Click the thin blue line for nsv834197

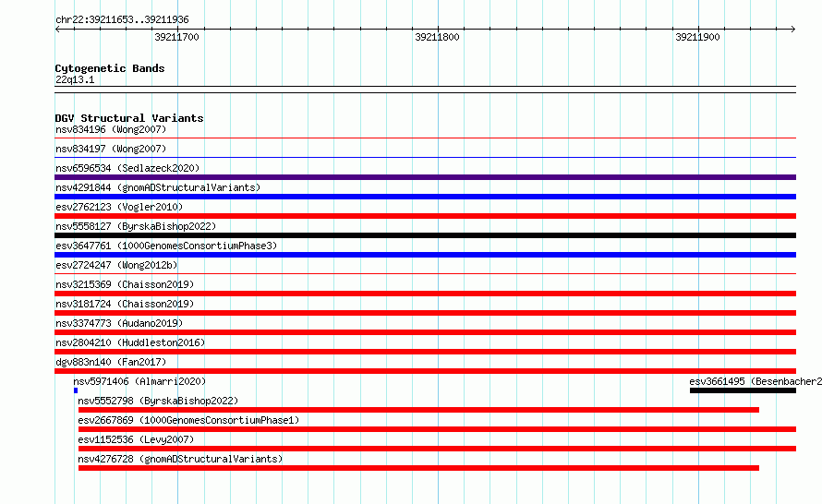click(x=425, y=157)
